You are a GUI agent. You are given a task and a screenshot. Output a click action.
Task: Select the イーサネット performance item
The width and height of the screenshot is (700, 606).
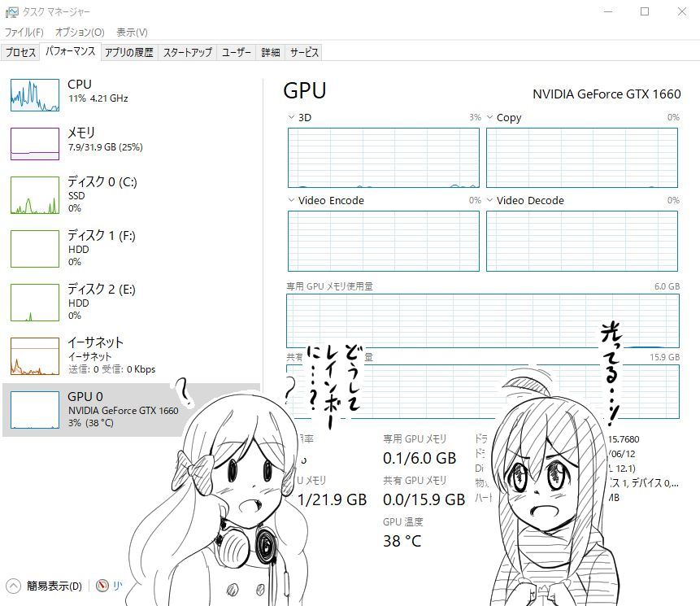(x=131, y=355)
